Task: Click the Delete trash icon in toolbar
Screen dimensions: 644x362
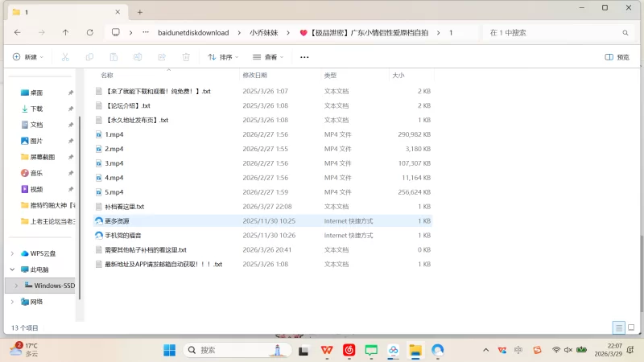Action: point(186,57)
